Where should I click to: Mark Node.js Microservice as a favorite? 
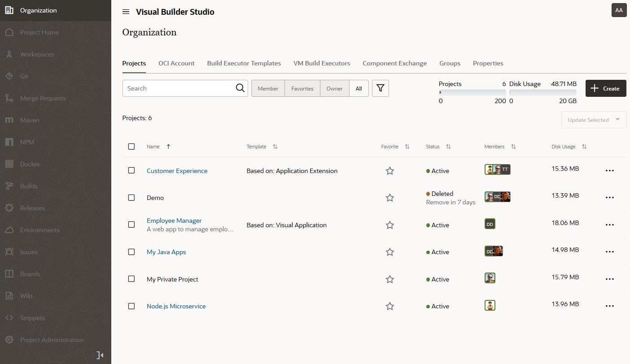pyautogui.click(x=389, y=306)
